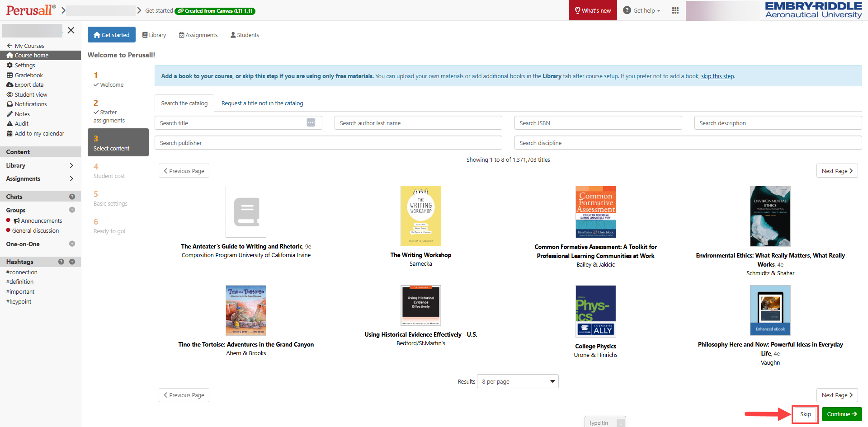Click the skip this step link
The width and height of the screenshot is (868, 427).
tap(717, 76)
